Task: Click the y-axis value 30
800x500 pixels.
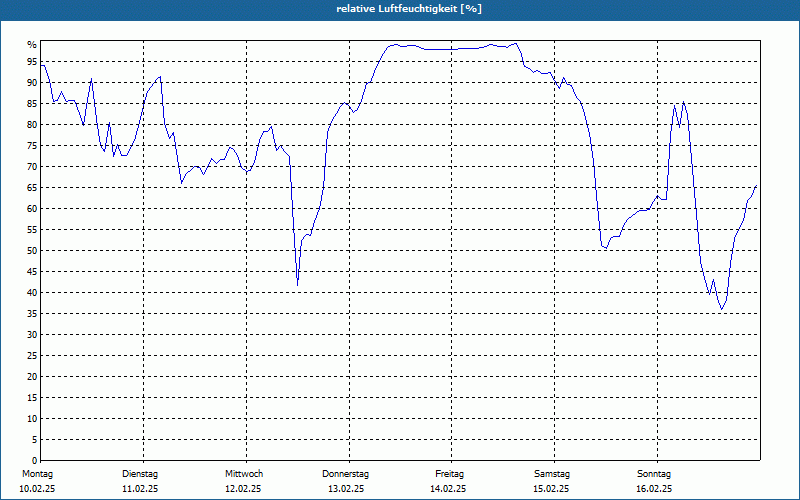Action: (x=32, y=335)
